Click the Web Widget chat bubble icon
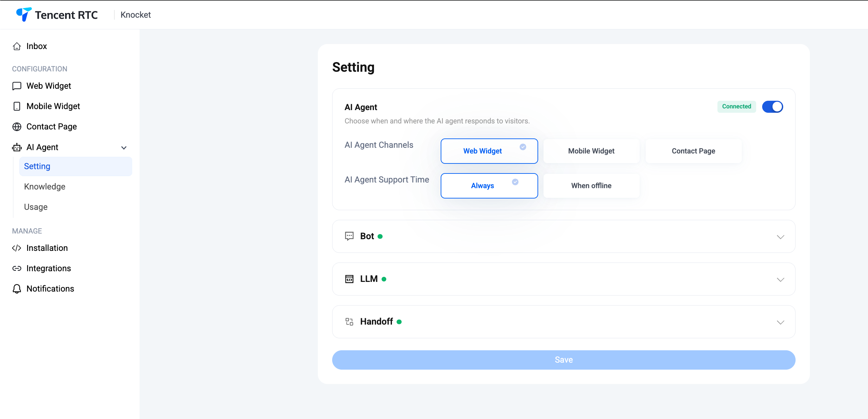This screenshot has width=868, height=419. click(17, 86)
